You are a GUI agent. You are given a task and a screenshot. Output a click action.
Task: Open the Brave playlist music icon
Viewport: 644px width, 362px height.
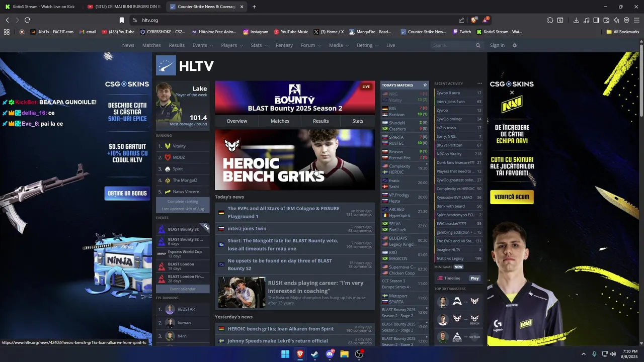586,20
